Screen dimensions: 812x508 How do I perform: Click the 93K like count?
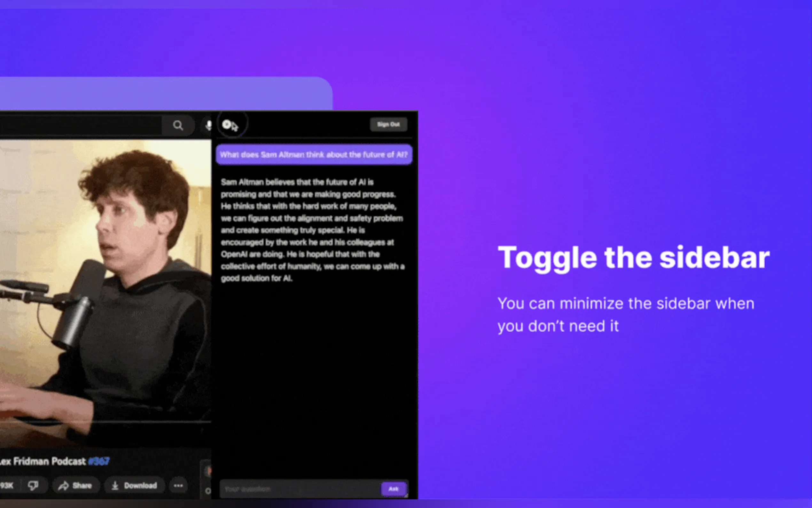pyautogui.click(x=7, y=485)
